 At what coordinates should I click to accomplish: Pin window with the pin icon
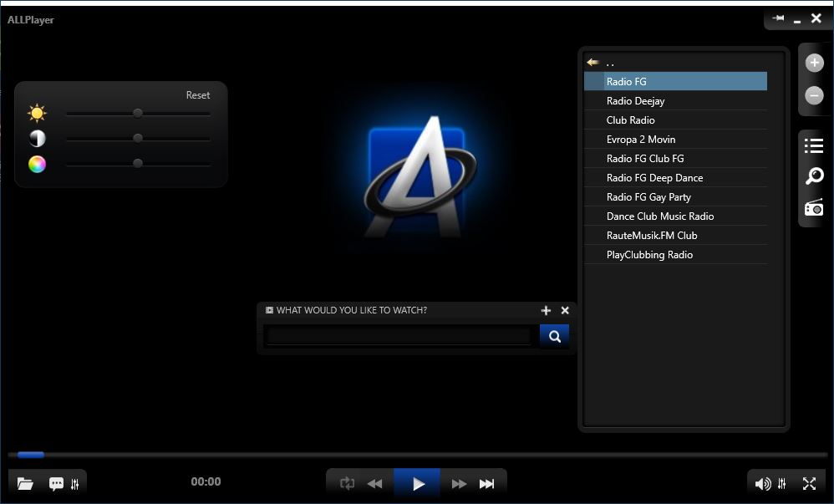[x=778, y=18]
